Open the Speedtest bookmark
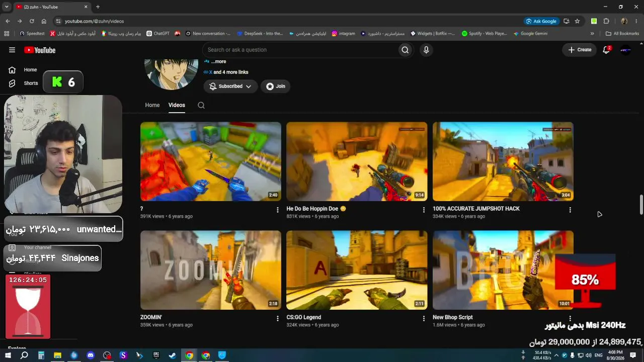The width and height of the screenshot is (644, 362). click(x=32, y=34)
